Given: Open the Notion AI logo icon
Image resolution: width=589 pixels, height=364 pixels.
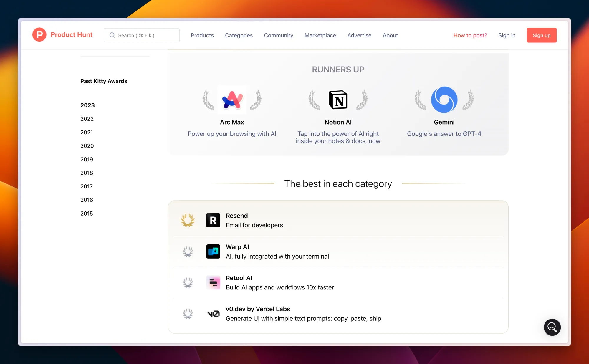Looking at the screenshot, I should coord(338,100).
